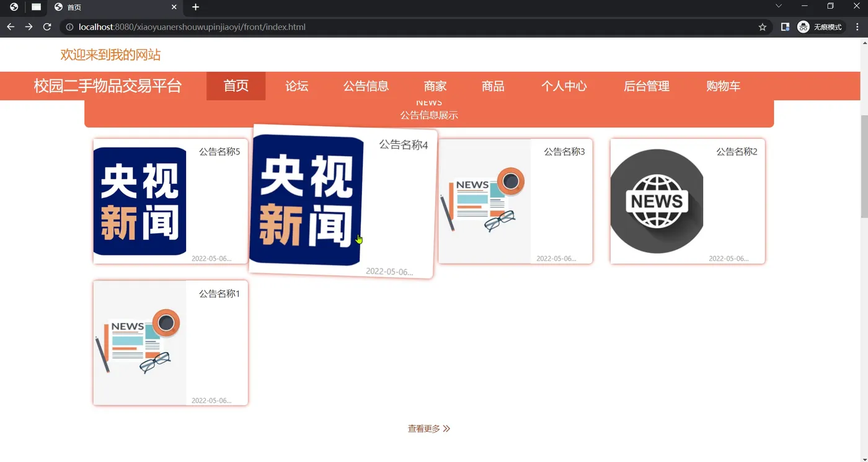Reload the current page
Viewport: 868px width, 462px height.
47,27
